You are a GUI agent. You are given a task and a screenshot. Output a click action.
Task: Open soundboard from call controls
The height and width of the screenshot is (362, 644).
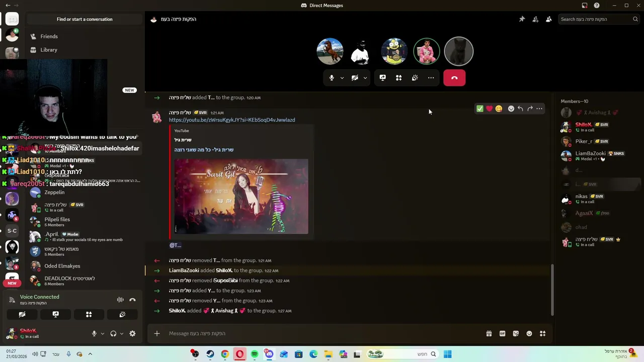[x=415, y=78]
